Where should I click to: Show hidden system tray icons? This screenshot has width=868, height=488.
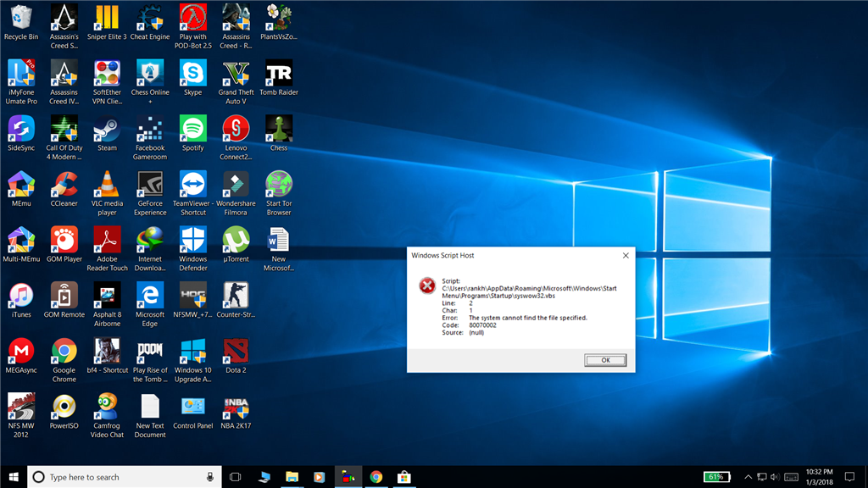coord(748,477)
